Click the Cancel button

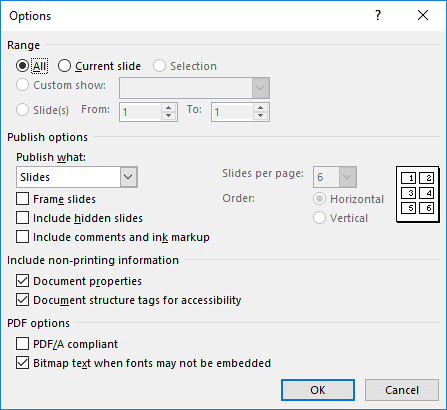(x=402, y=390)
